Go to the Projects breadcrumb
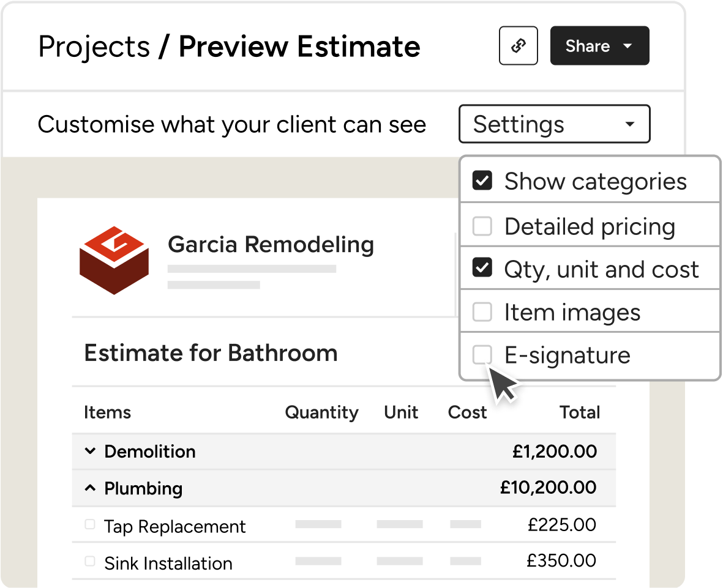This screenshot has height=588, width=723. pyautogui.click(x=94, y=47)
